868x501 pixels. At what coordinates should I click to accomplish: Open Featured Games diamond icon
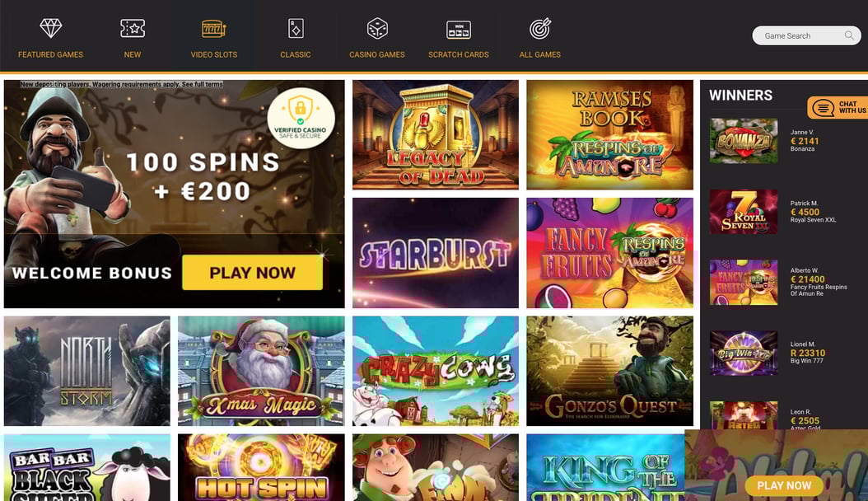tap(50, 28)
